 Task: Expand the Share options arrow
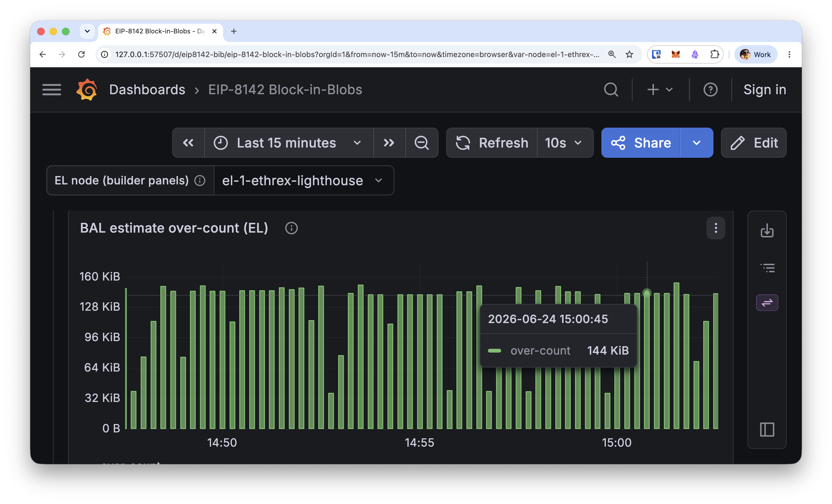(x=696, y=143)
